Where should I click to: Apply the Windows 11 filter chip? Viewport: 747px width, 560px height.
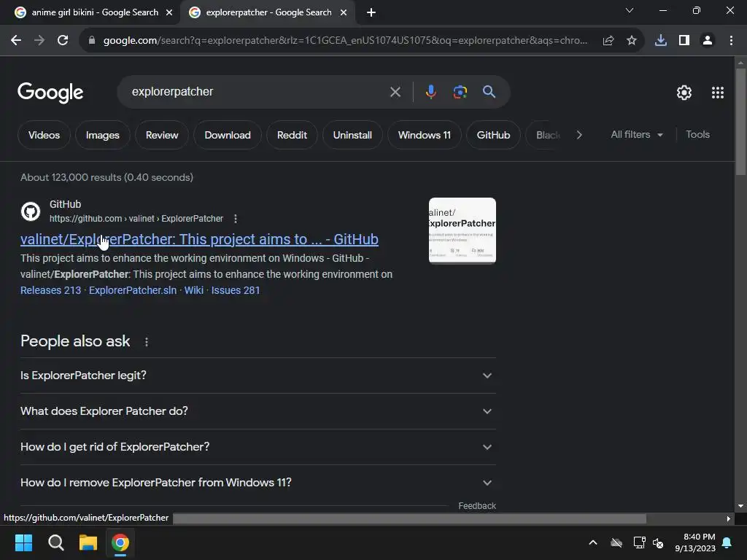point(425,135)
